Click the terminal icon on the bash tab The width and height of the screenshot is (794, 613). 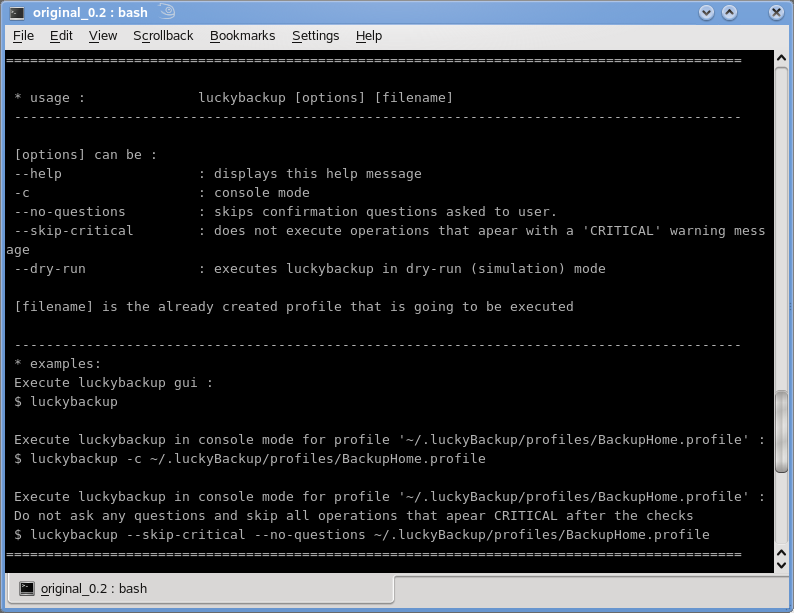(27, 588)
